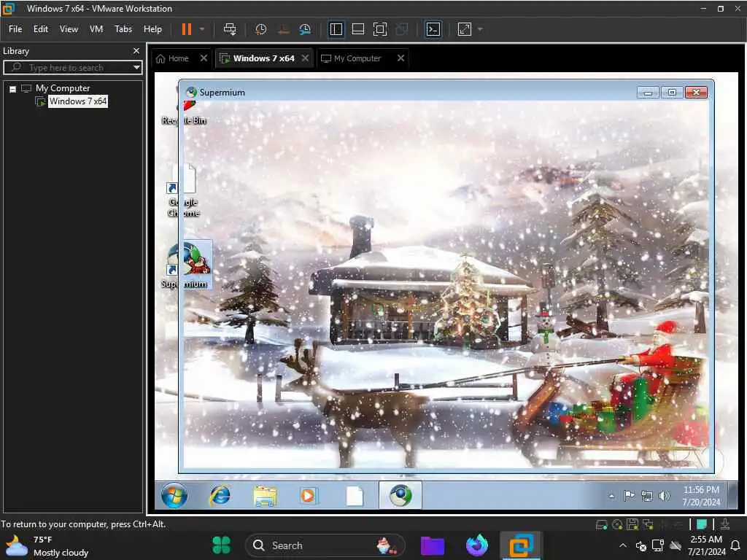Open the Edit menu

41,29
